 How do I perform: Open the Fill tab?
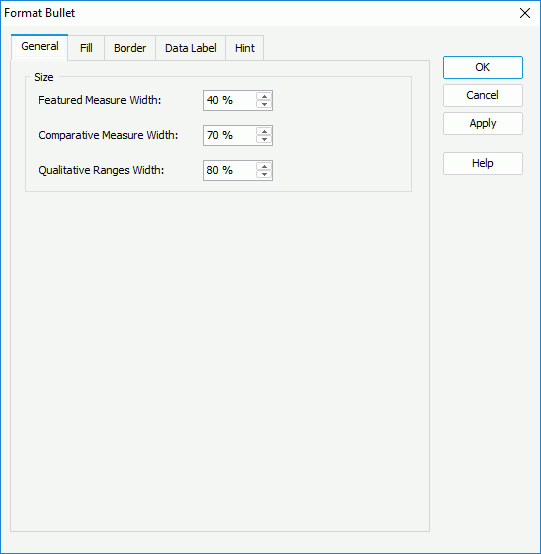point(86,48)
